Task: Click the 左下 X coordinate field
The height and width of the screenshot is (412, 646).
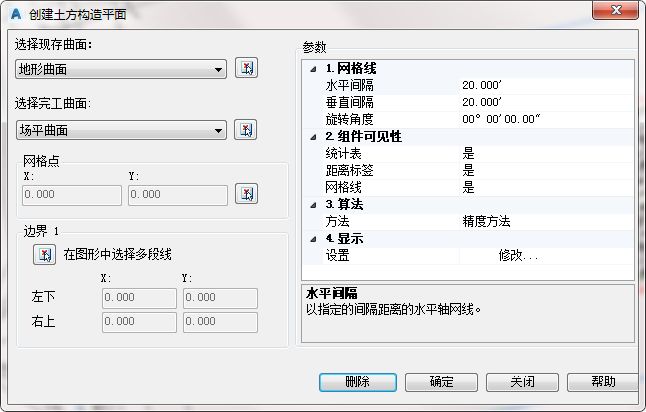Action: coord(139,297)
